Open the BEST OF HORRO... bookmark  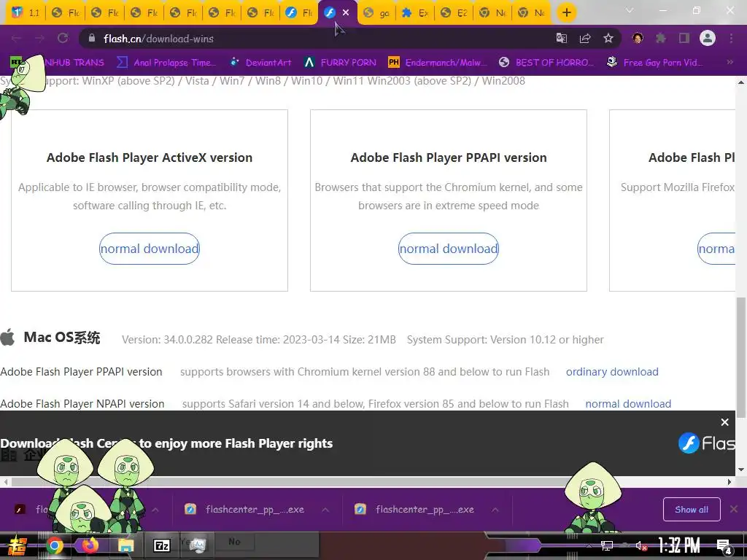tap(546, 63)
